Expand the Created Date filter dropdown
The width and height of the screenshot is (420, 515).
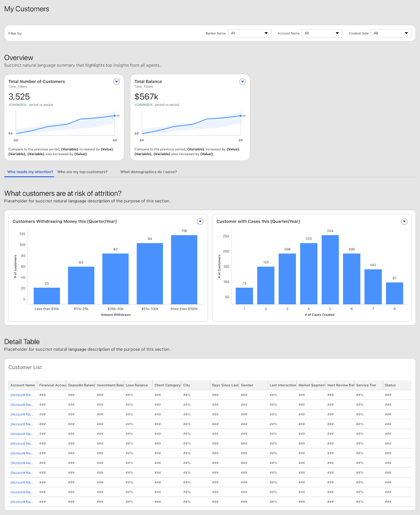tap(391, 33)
